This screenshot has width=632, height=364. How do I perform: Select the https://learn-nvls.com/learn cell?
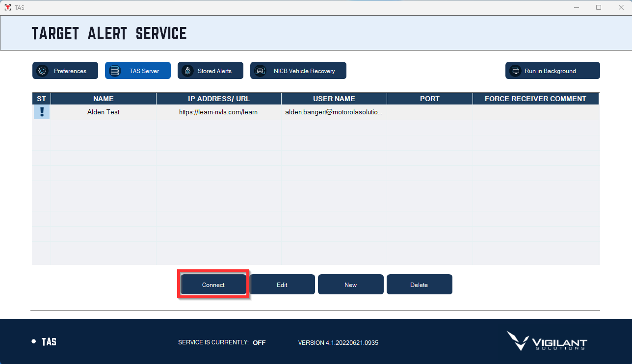pyautogui.click(x=219, y=112)
